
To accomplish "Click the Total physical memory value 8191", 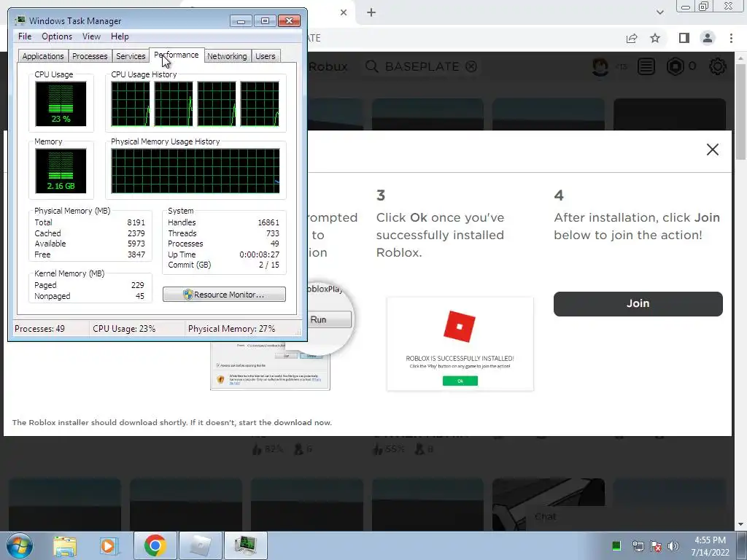I will click(x=136, y=222).
